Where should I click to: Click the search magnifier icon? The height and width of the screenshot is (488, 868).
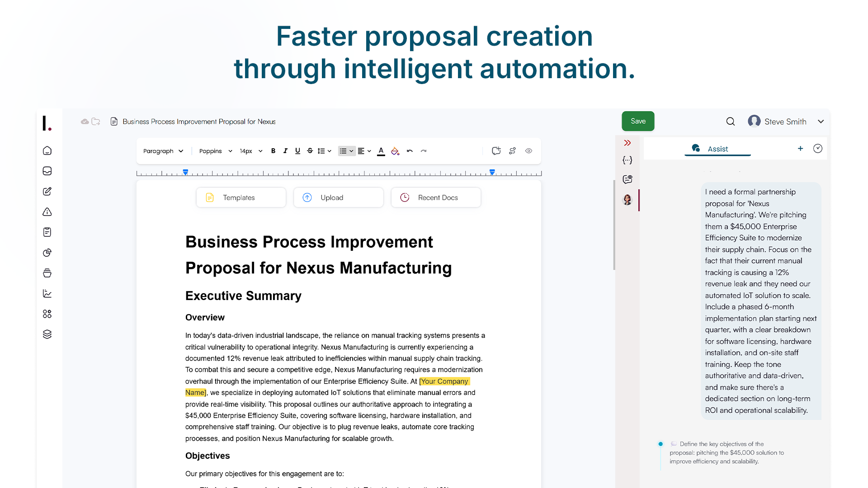[731, 122]
